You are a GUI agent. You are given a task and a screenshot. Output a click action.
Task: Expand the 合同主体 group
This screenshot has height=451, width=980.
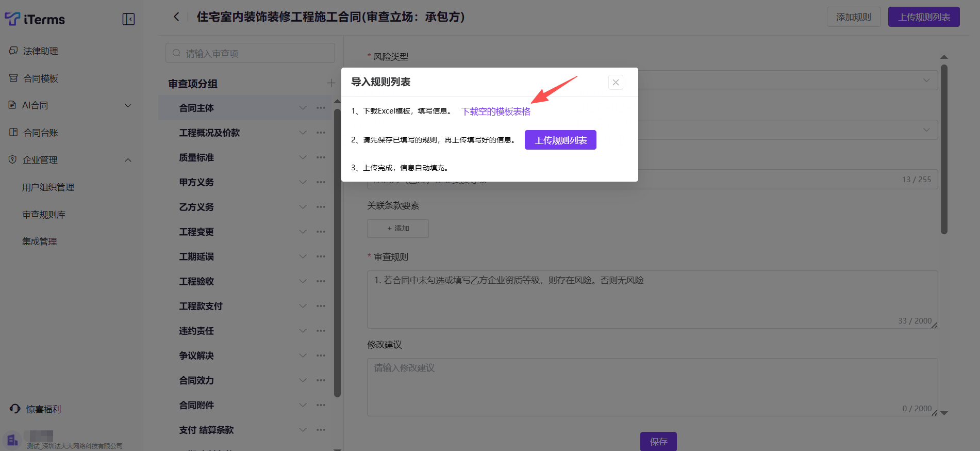303,108
